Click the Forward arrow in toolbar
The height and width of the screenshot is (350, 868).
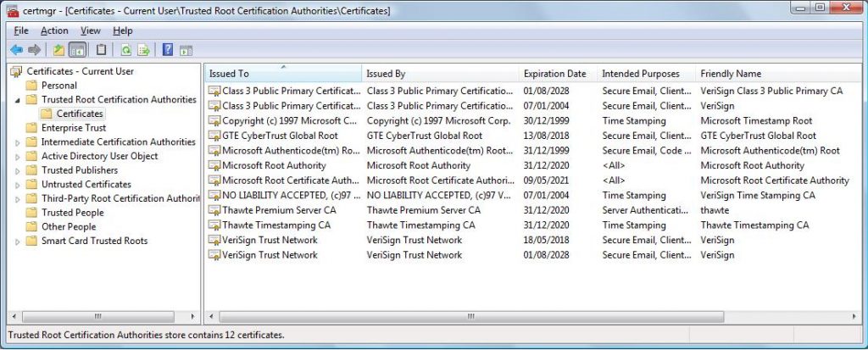tap(34, 50)
